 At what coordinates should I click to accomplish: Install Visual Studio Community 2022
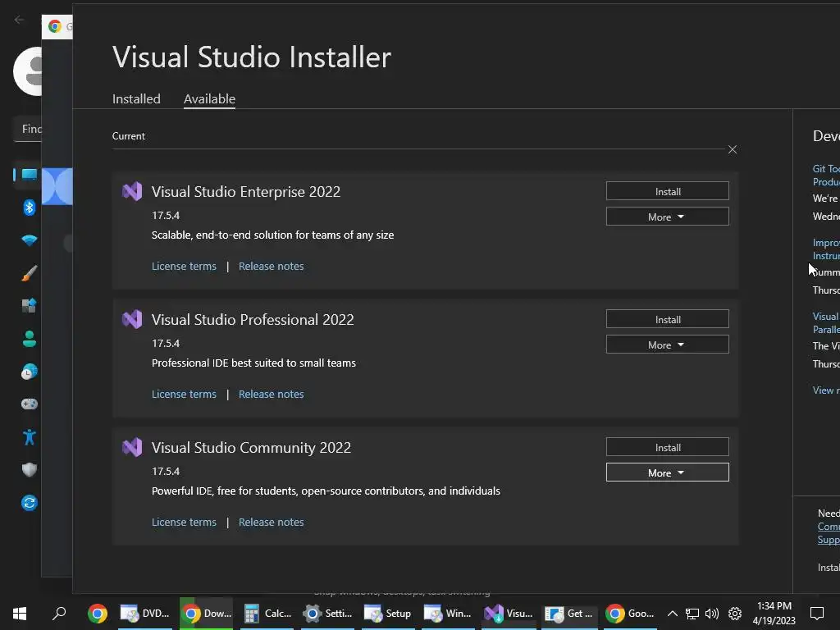[667, 447]
